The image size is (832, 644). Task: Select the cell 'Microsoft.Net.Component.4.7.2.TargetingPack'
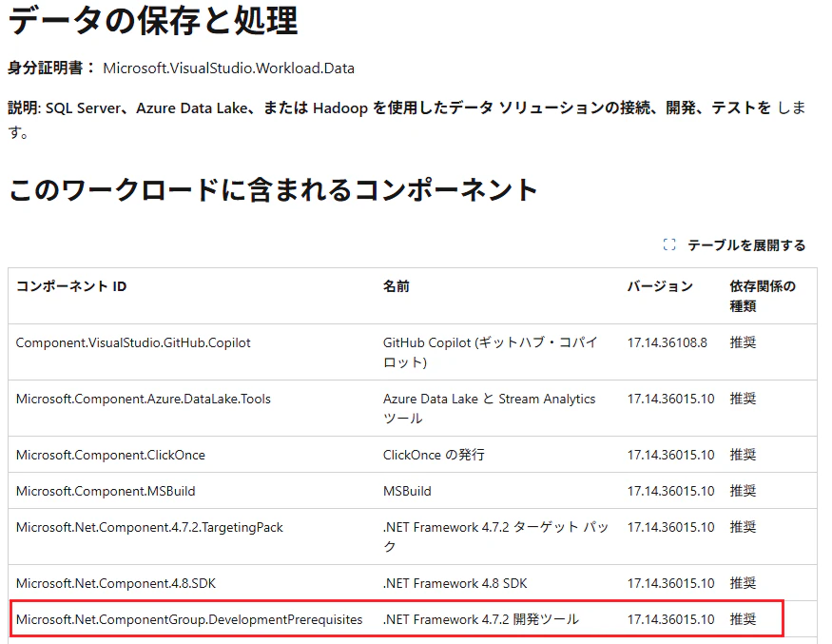tap(149, 528)
